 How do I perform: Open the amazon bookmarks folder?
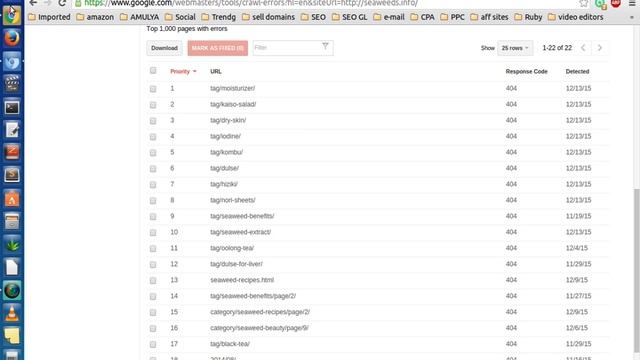pyautogui.click(x=95, y=17)
